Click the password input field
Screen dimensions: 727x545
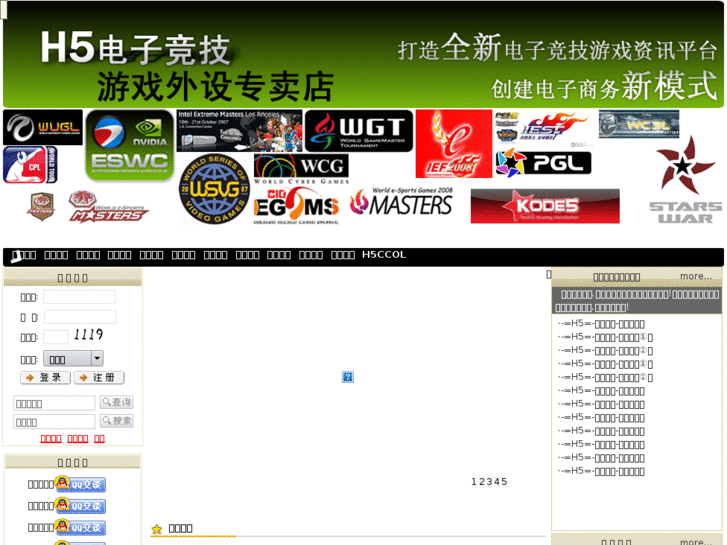(80, 317)
